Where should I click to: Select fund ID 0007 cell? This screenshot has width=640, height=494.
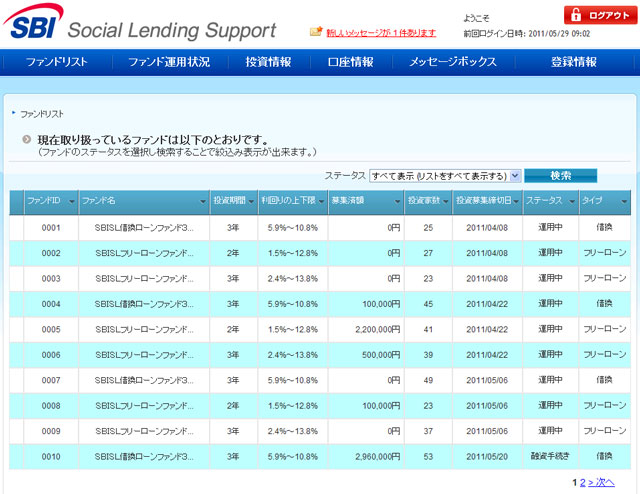[x=51, y=381]
